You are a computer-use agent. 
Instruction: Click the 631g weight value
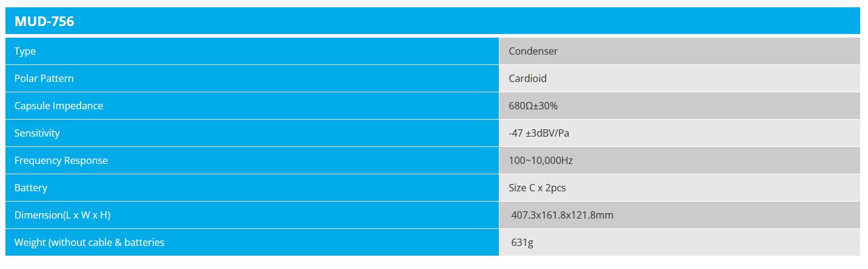(x=522, y=243)
